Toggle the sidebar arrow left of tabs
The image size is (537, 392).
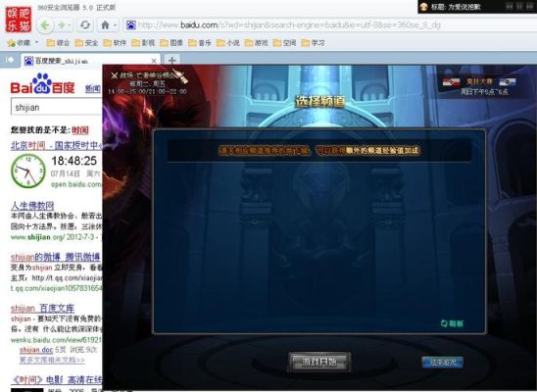tap(10, 60)
